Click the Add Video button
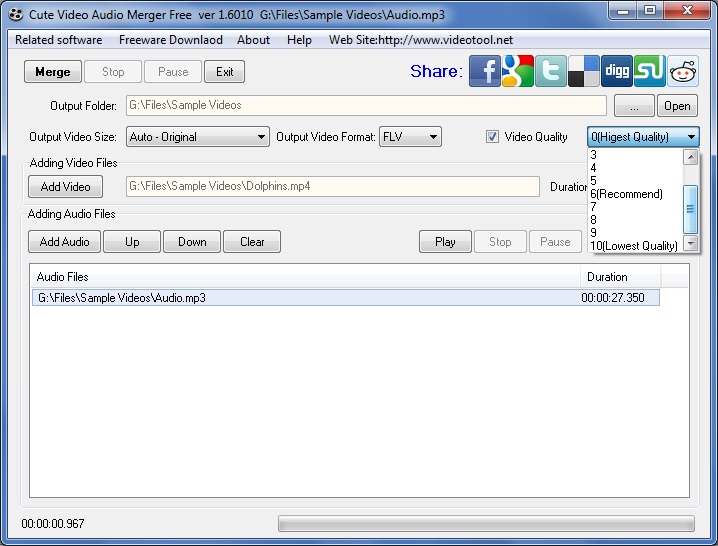The height and width of the screenshot is (546, 718). pos(65,186)
